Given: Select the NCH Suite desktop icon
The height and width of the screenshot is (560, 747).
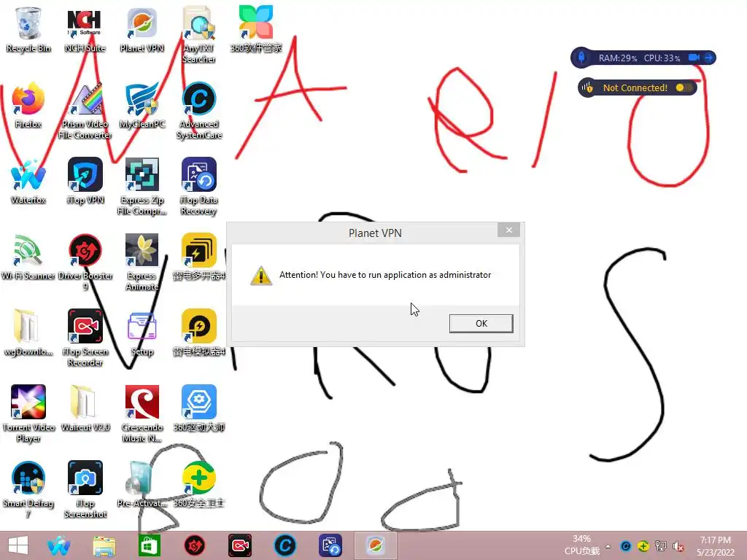Looking at the screenshot, I should pos(85,29).
